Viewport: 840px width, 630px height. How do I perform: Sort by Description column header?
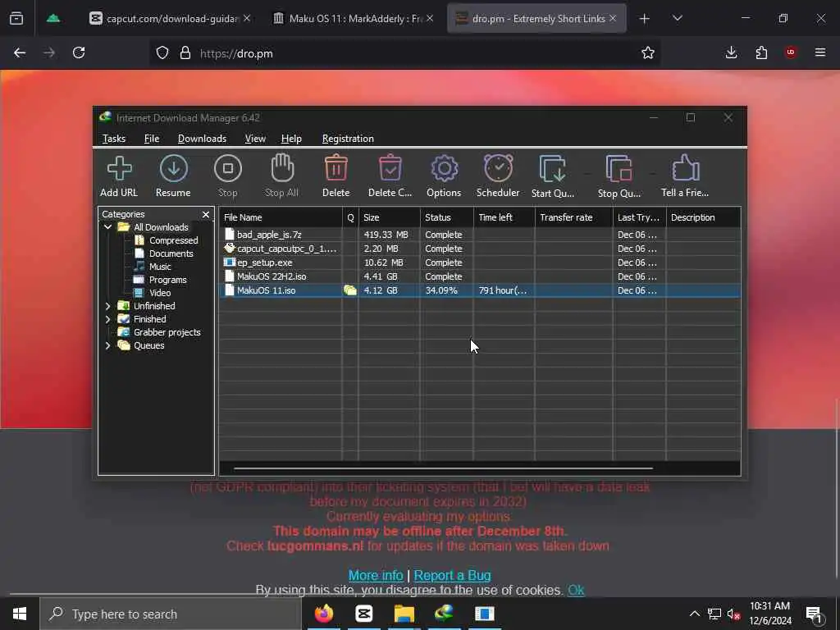pyautogui.click(x=703, y=217)
